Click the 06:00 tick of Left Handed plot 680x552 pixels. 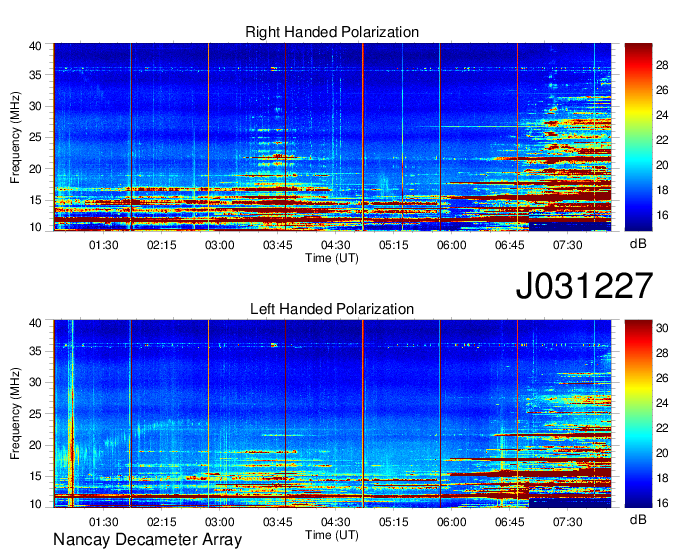click(451, 522)
